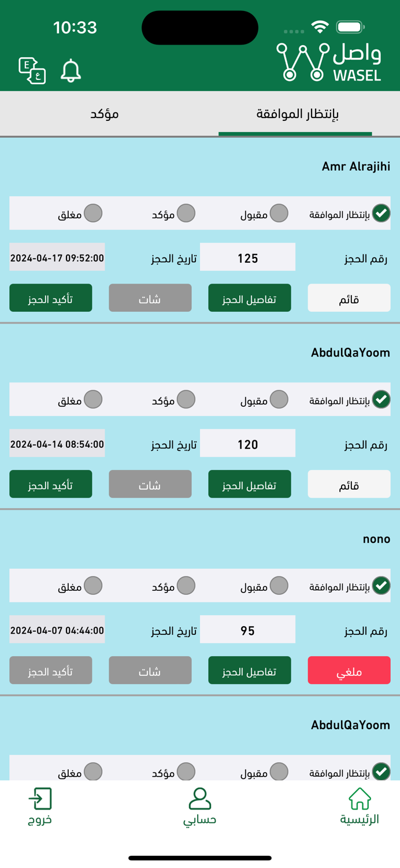Expand the قائم status selector on booking 120
400x868 pixels.
click(349, 484)
